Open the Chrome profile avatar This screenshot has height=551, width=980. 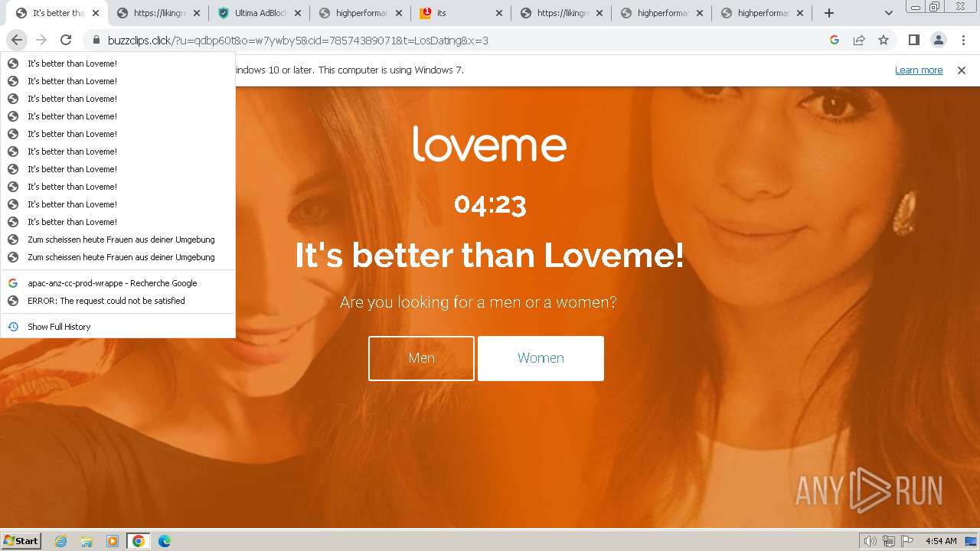[x=938, y=41]
